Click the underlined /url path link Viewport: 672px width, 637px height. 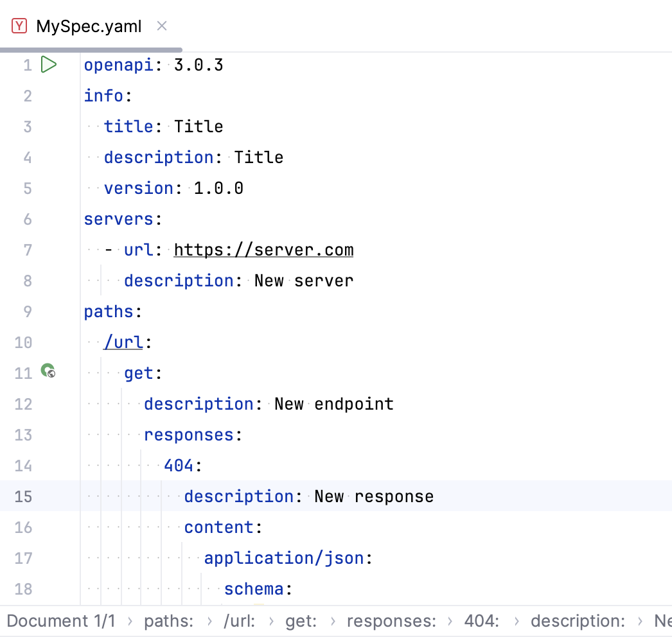tap(123, 342)
